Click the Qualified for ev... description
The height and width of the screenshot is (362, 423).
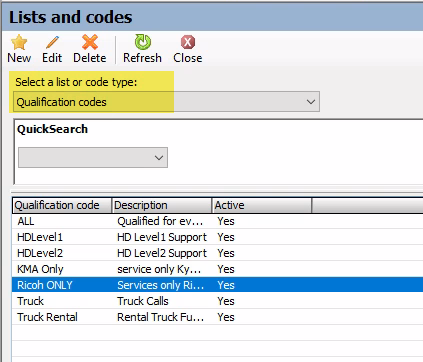[x=160, y=221]
